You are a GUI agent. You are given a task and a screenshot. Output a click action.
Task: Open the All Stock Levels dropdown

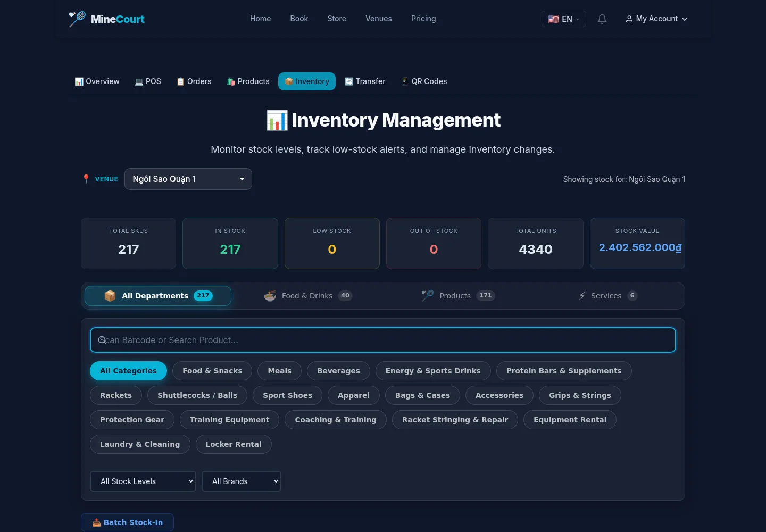[x=143, y=481]
